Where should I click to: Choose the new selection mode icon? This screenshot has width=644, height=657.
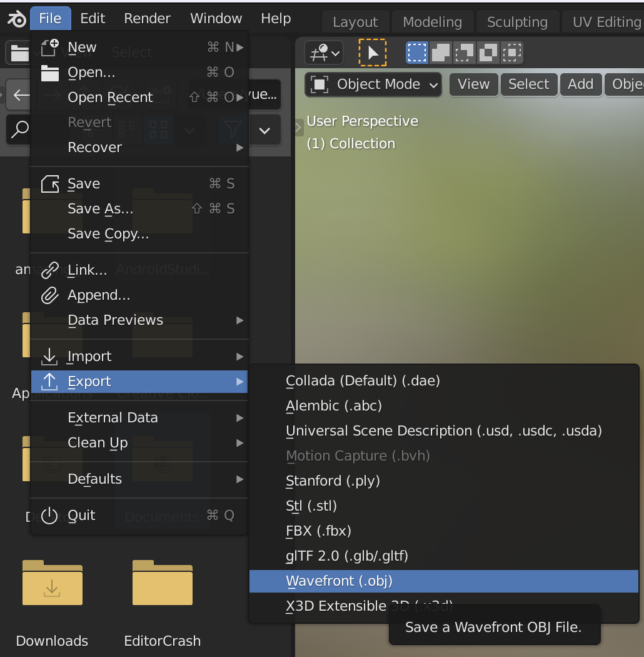[417, 53]
